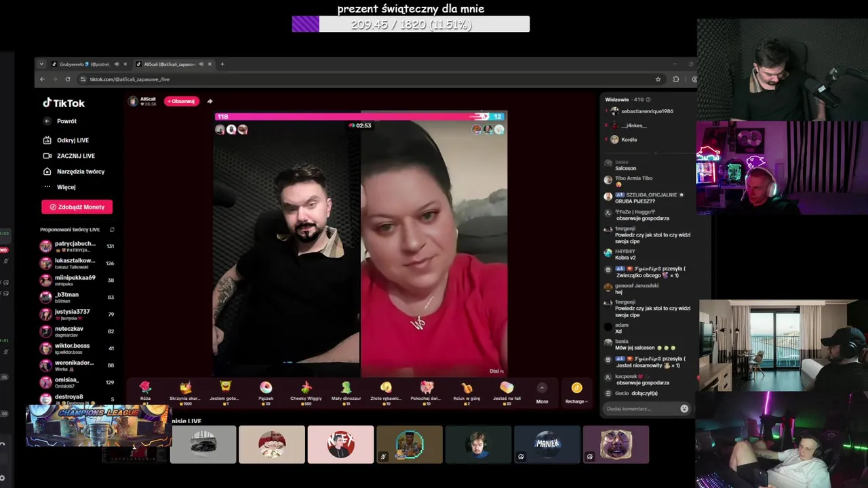Click the Zdobądź Monety button
This screenshot has width=868, height=488.
pos(77,207)
